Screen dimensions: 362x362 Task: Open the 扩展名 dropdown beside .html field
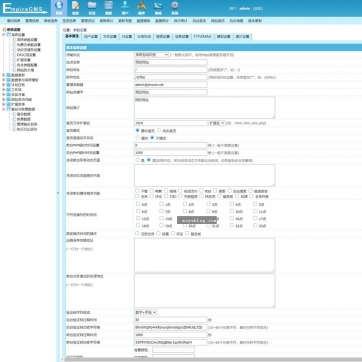click(217, 123)
